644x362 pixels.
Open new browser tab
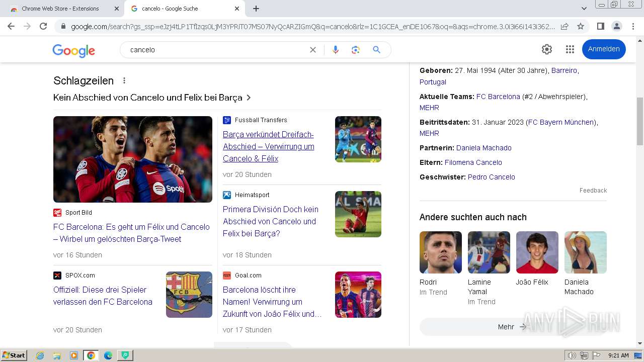[x=256, y=9]
